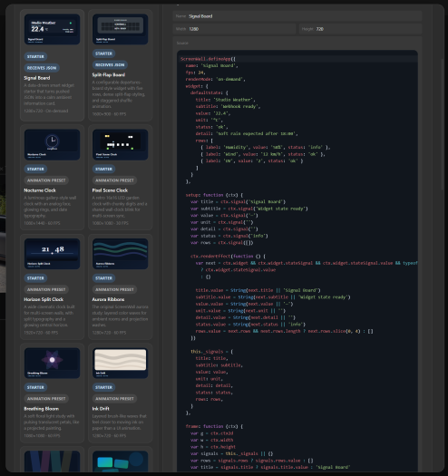
Task: Click the Nocturne Clock card title
Action: point(40,190)
